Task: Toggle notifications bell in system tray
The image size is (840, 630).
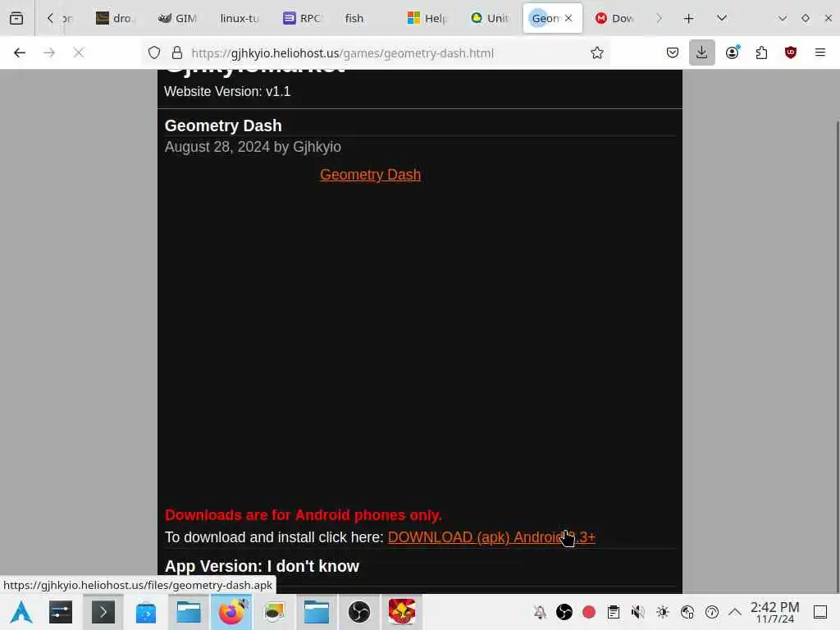Action: [x=540, y=612]
